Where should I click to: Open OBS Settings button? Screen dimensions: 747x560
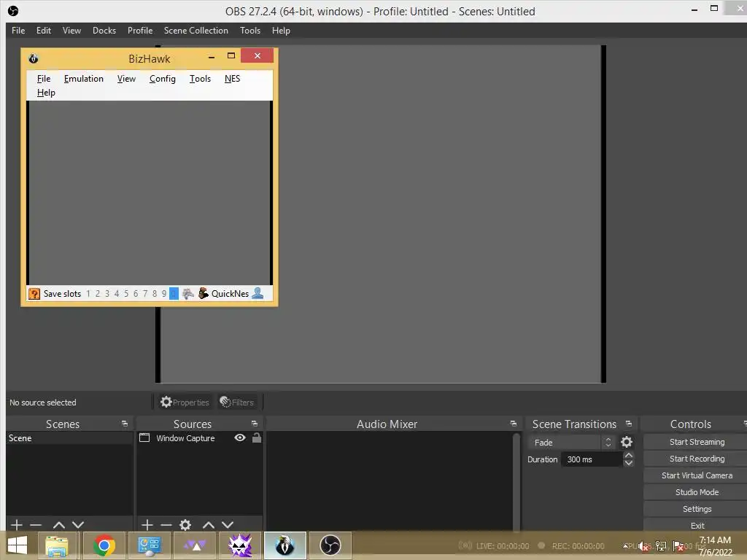(697, 509)
